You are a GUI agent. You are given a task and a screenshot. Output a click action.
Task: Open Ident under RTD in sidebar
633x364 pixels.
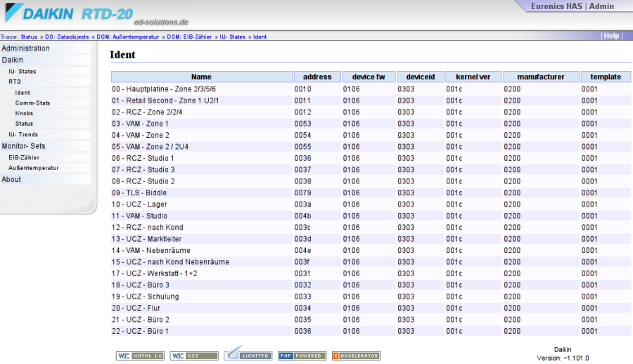pyautogui.click(x=51, y=93)
